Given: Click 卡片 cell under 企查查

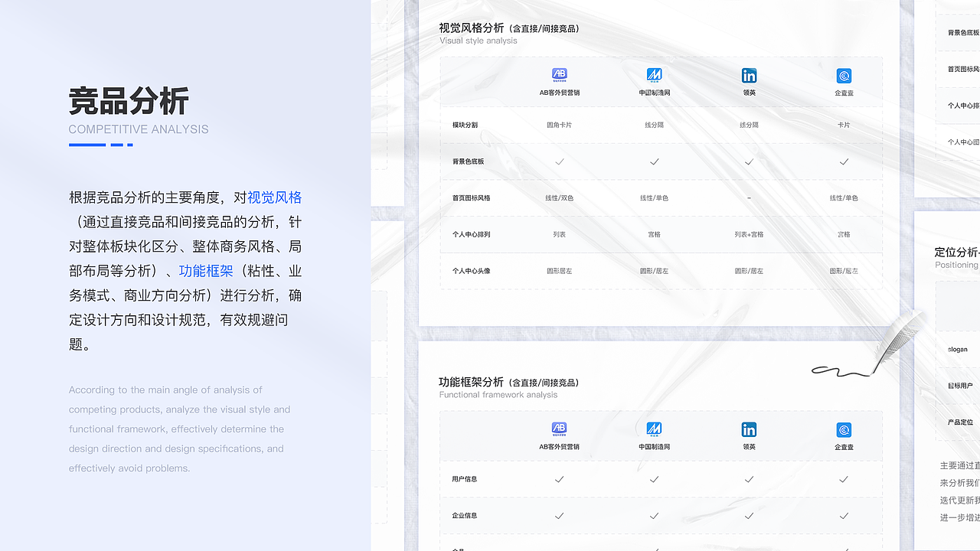Looking at the screenshot, I should 844,125.
